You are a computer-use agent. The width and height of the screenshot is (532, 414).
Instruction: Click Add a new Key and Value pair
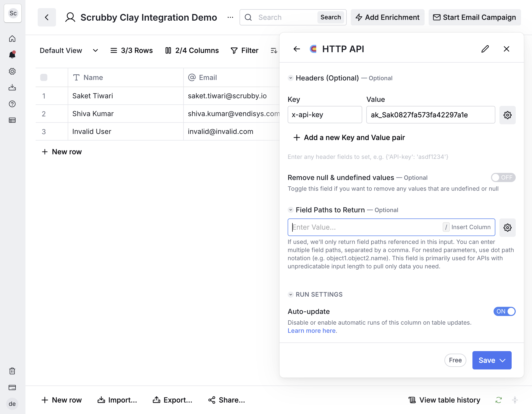click(x=349, y=137)
